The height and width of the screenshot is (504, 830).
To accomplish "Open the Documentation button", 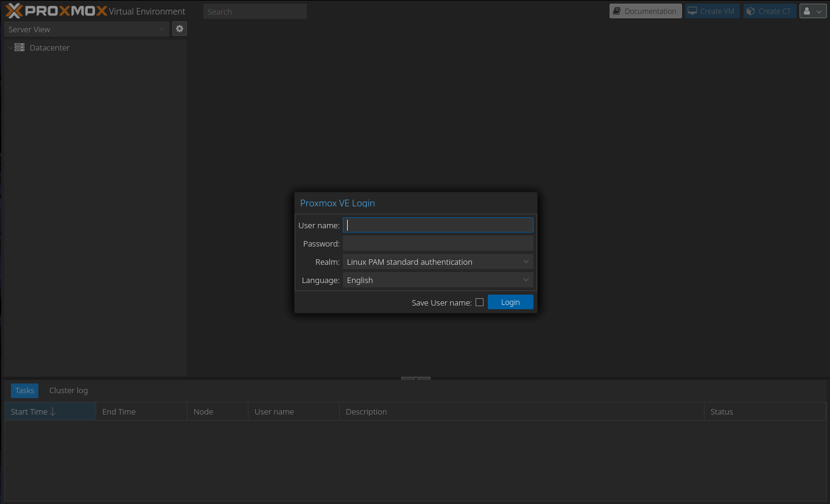I will point(645,11).
